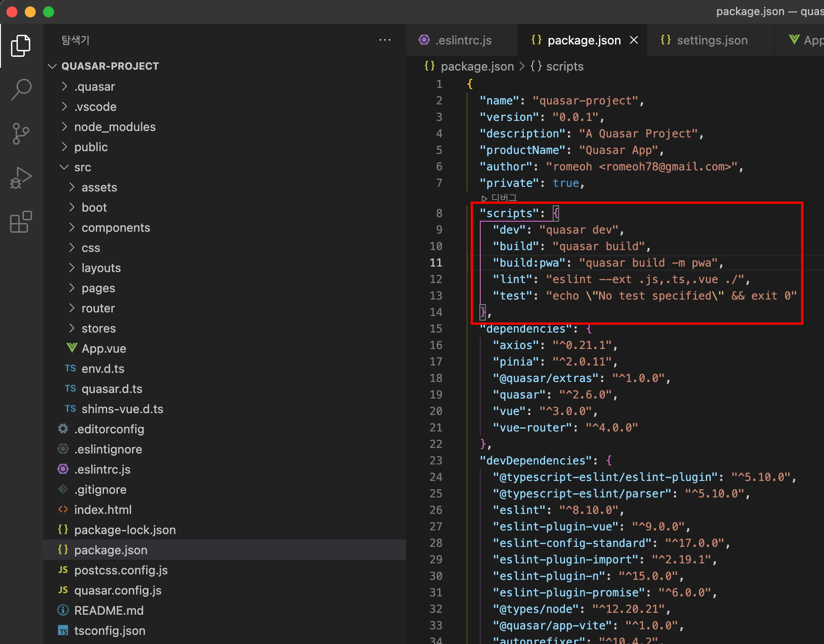Click the JS icon of postcss.config.js
Viewport: 824px width, 644px height.
tap(63, 570)
